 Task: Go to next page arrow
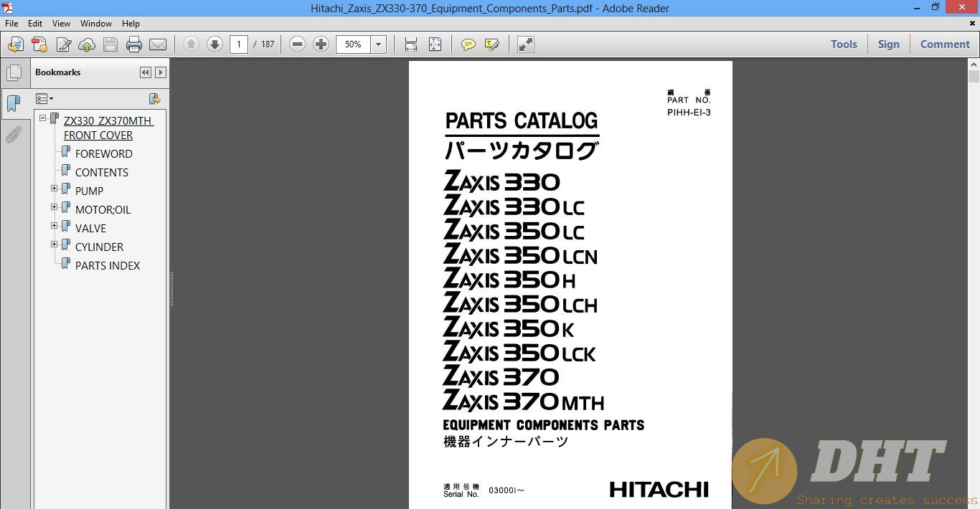point(215,44)
